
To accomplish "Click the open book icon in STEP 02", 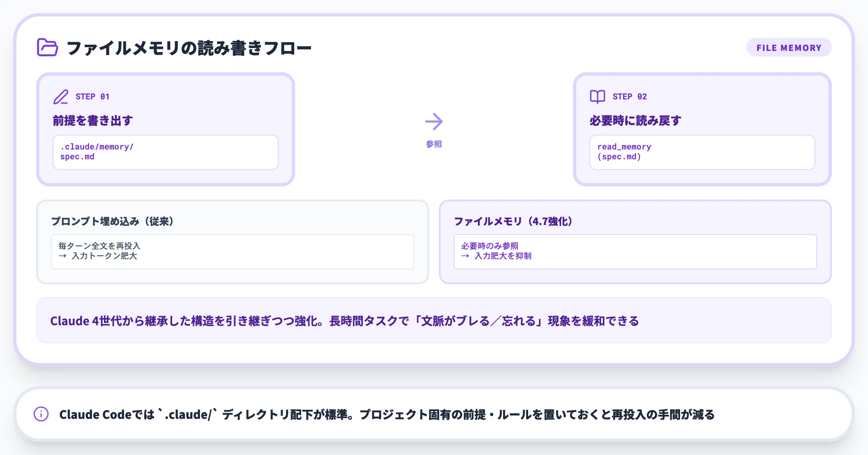I will point(597,96).
